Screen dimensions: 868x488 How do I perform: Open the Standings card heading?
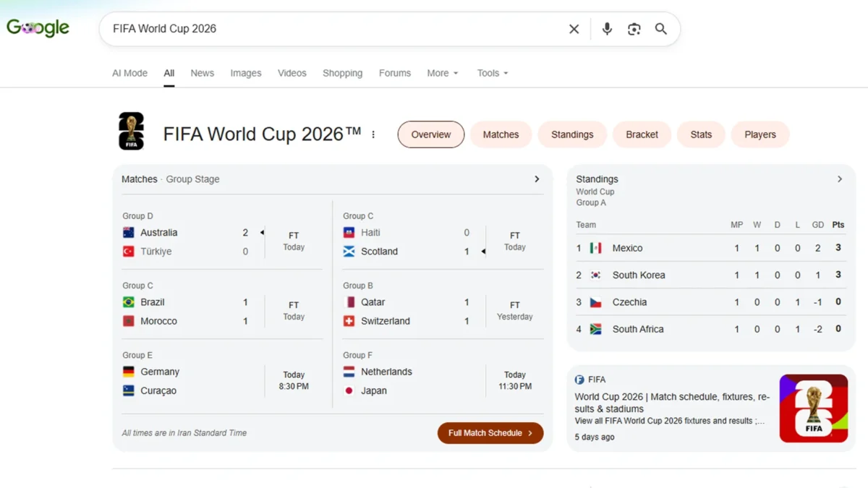pyautogui.click(x=597, y=179)
